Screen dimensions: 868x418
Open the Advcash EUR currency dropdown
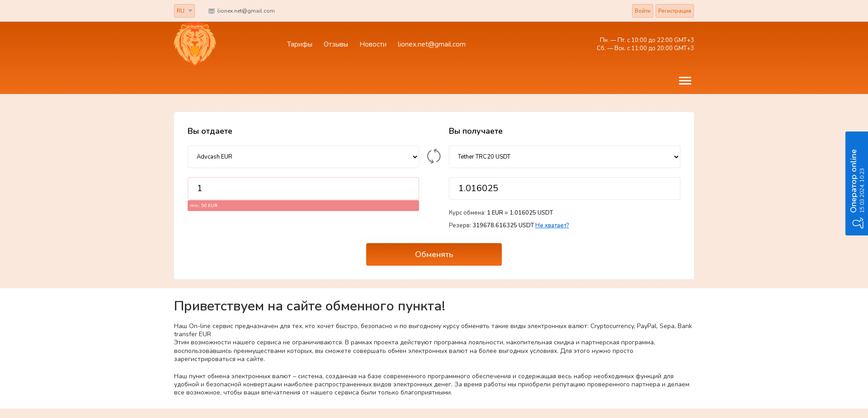point(303,156)
